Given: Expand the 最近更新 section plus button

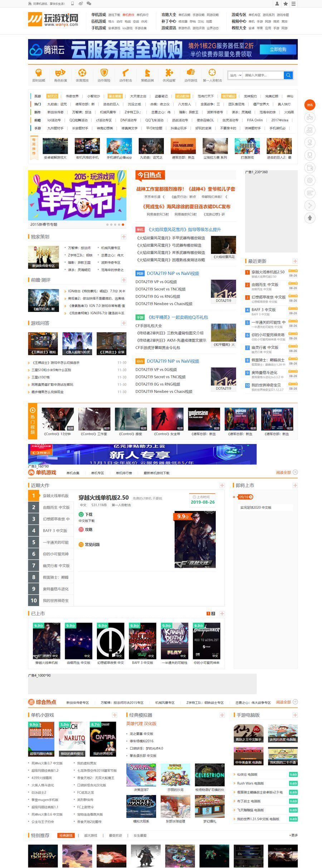Looking at the screenshot, I should 295,261.
